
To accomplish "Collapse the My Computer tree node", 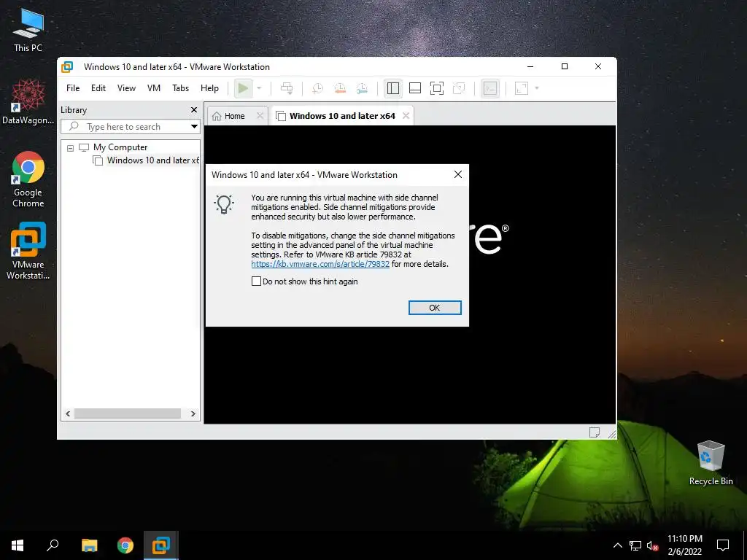I will click(71, 148).
